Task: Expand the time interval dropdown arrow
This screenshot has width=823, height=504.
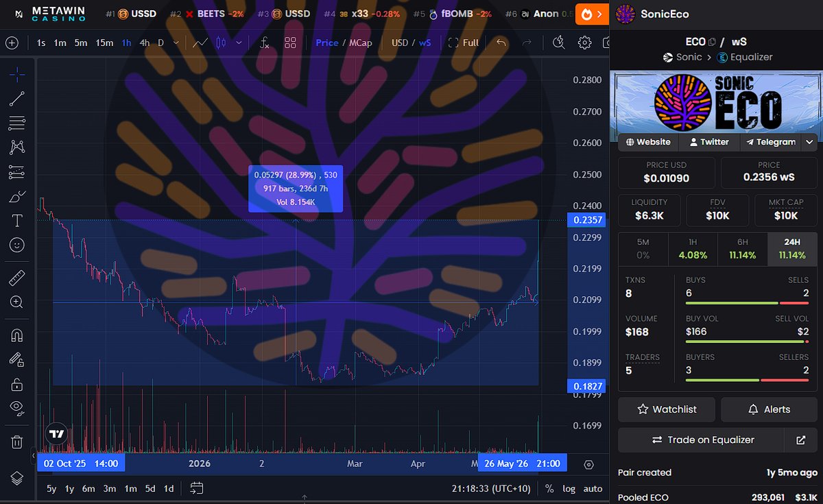Action: click(x=176, y=43)
